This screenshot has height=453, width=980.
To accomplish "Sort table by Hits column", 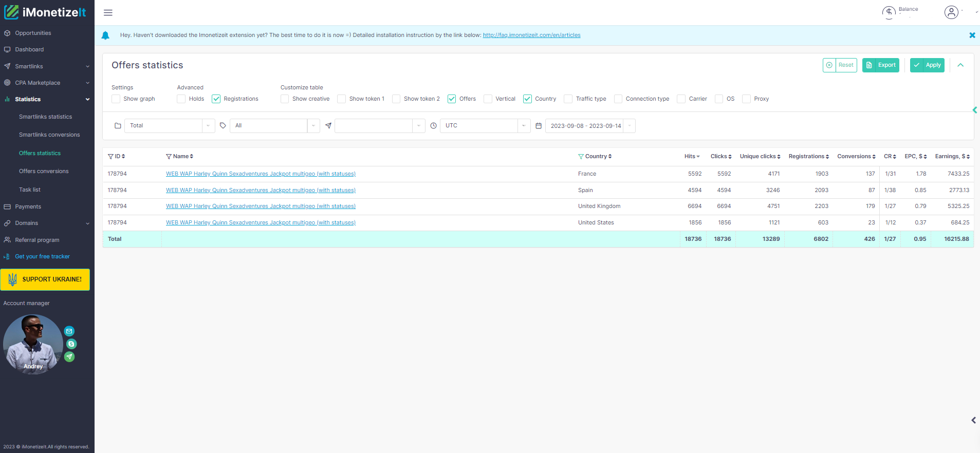I will pyautogui.click(x=692, y=157).
